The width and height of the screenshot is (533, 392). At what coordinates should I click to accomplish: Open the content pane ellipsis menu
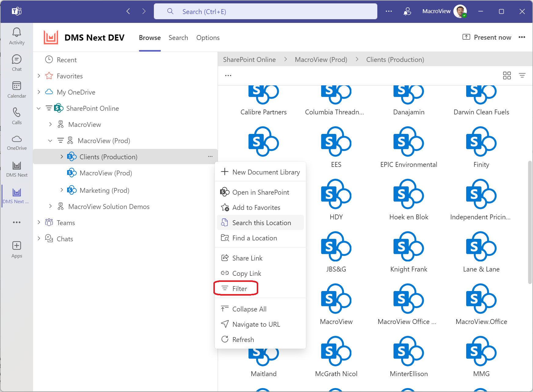coord(228,75)
